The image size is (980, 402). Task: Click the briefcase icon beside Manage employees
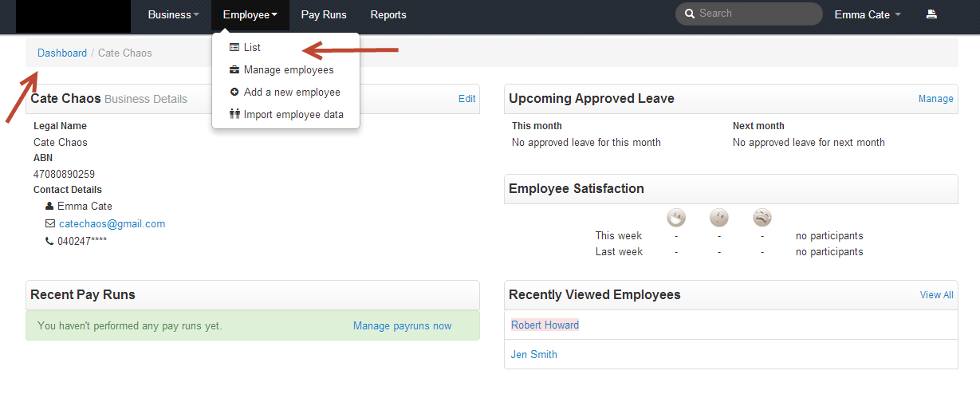[x=234, y=69]
